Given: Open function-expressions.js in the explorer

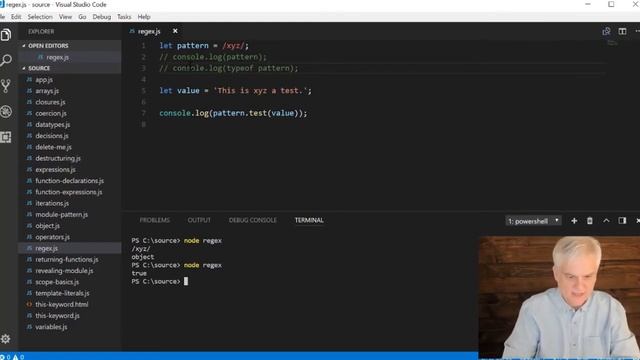Looking at the screenshot, I should coord(69,192).
